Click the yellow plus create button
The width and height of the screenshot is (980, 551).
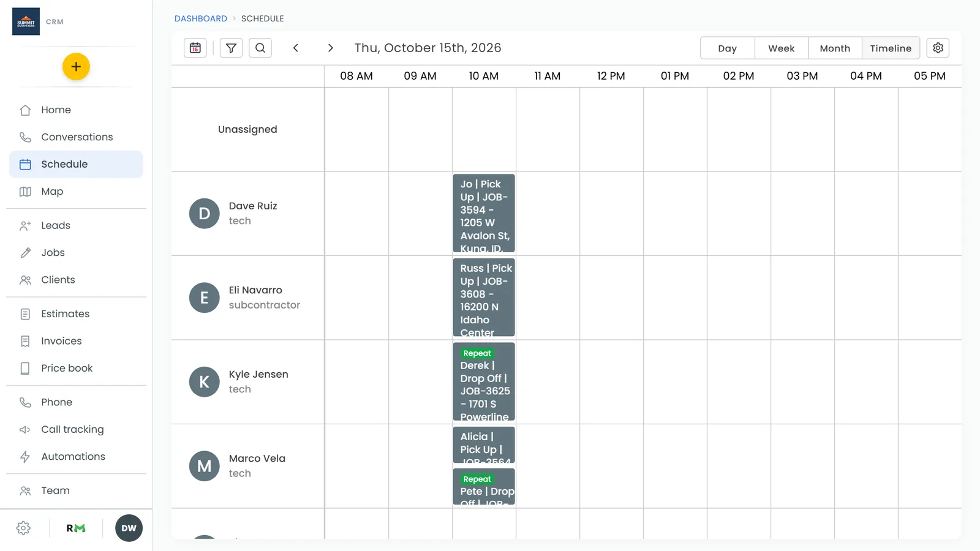[76, 67]
